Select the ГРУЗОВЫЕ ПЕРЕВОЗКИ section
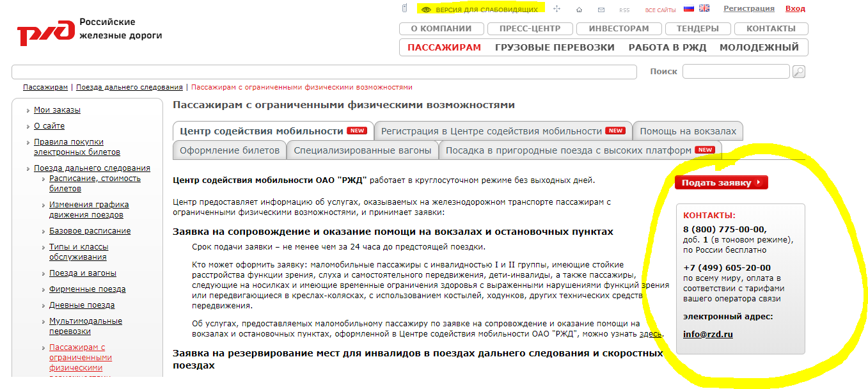 coord(555,47)
